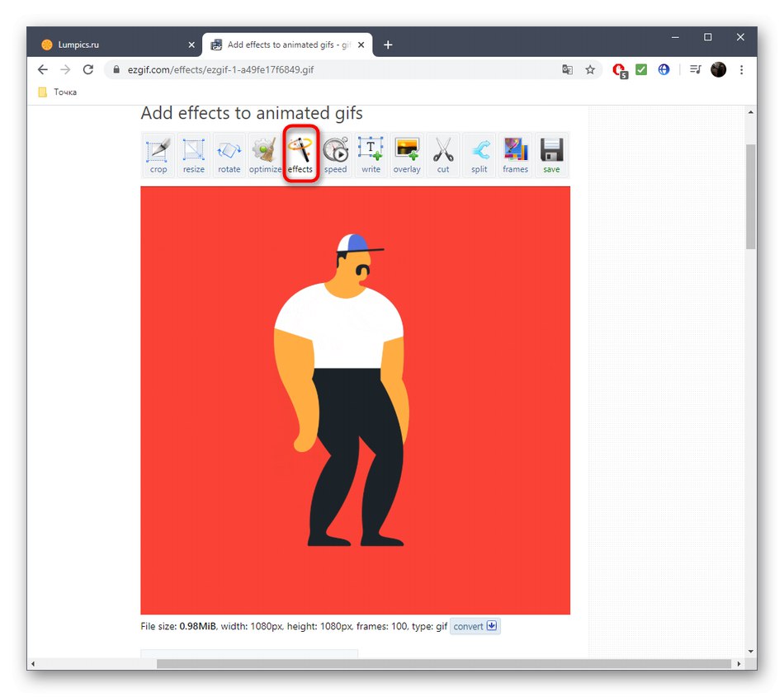Open the overlay tool
Screen dimensions: 784x697
[406, 155]
